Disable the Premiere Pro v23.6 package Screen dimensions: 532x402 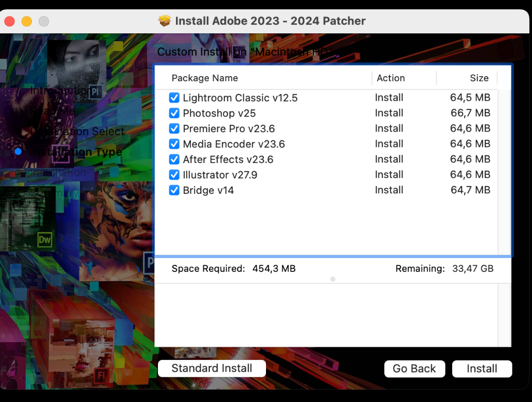coord(174,129)
